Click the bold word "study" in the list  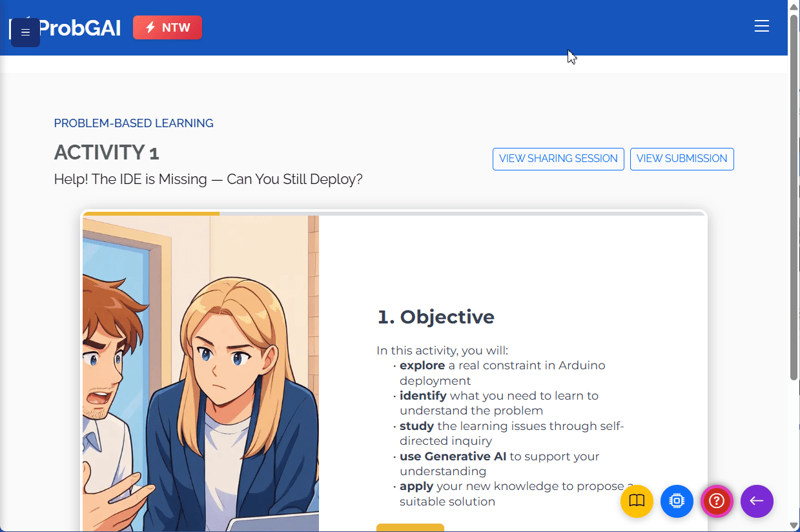pyautogui.click(x=417, y=426)
